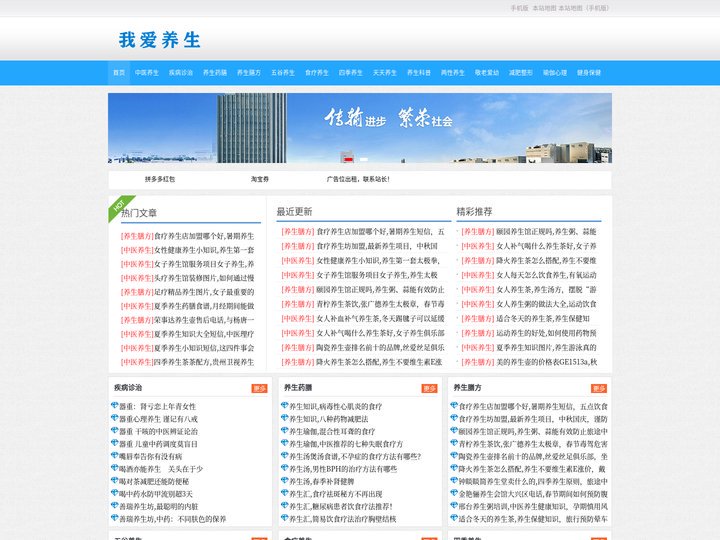The width and height of the screenshot is (720, 540).
Task: Click diamond icon beside 丽园养生馆正规吗 in 养生膳方 box
Action: pos(454,430)
